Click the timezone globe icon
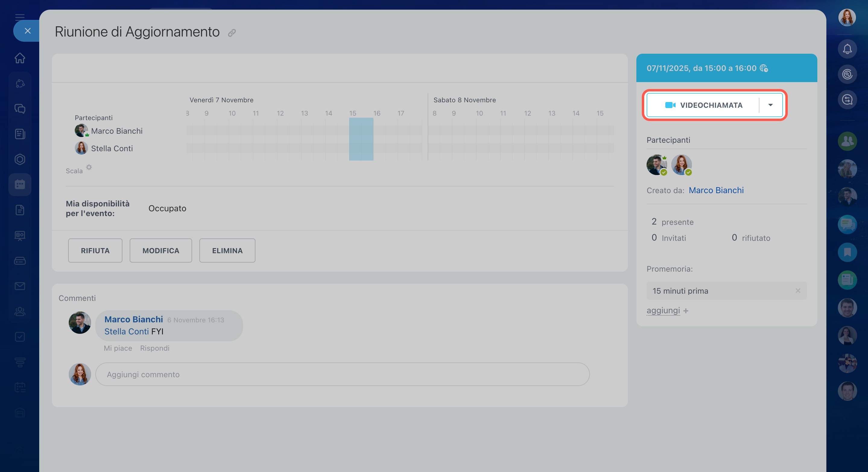 (764, 69)
